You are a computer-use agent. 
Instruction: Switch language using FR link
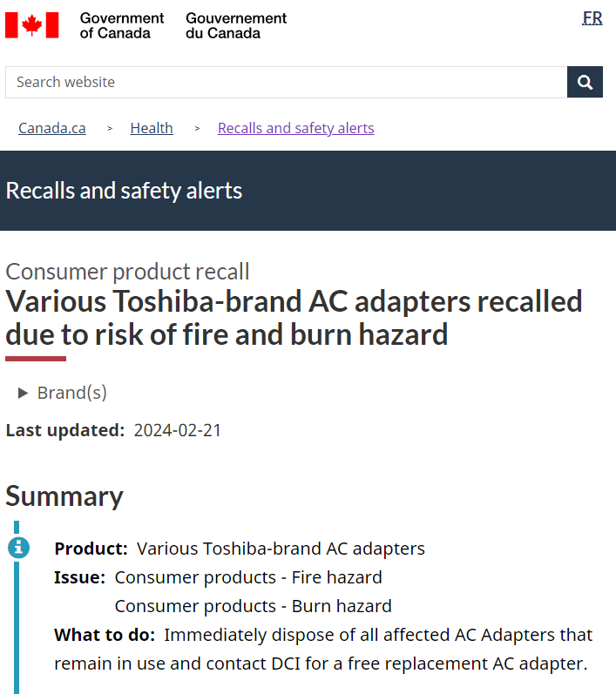[x=592, y=18]
